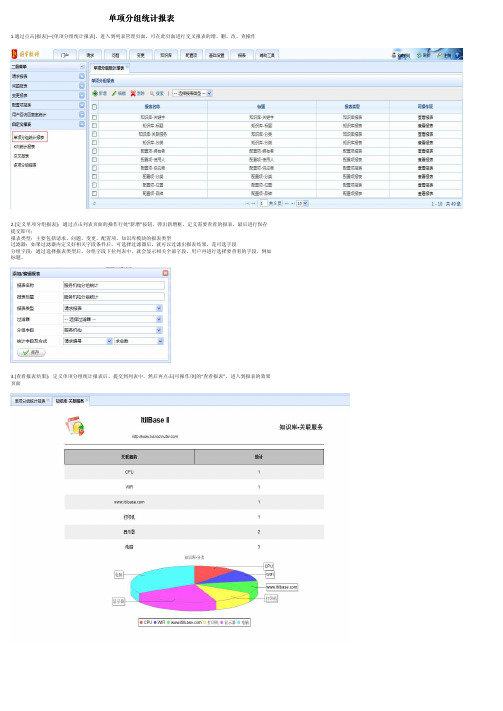This screenshot has height=711, width=503.
Task: Click the refresh icon below the table
Action: coord(94,204)
